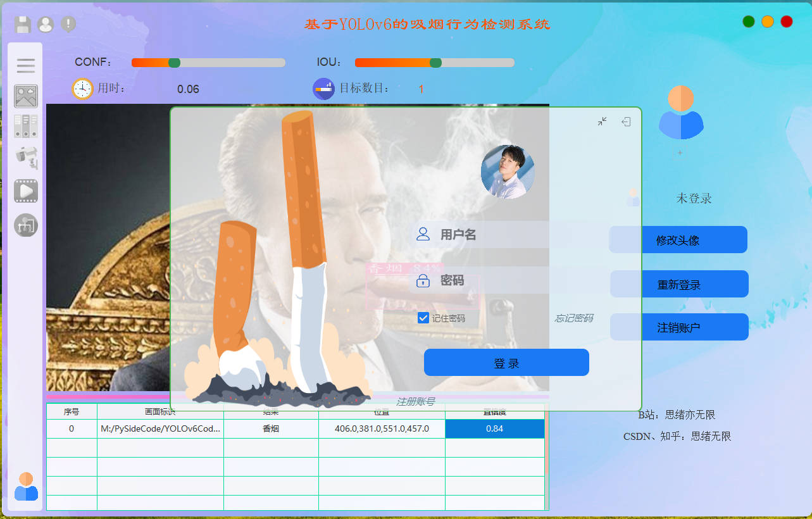Click the 重新登录 button
The image size is (812, 519).
[679, 284]
